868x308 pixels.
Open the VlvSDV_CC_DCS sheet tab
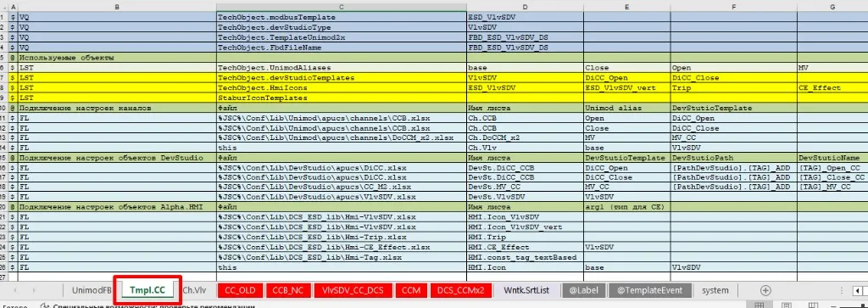(353, 289)
